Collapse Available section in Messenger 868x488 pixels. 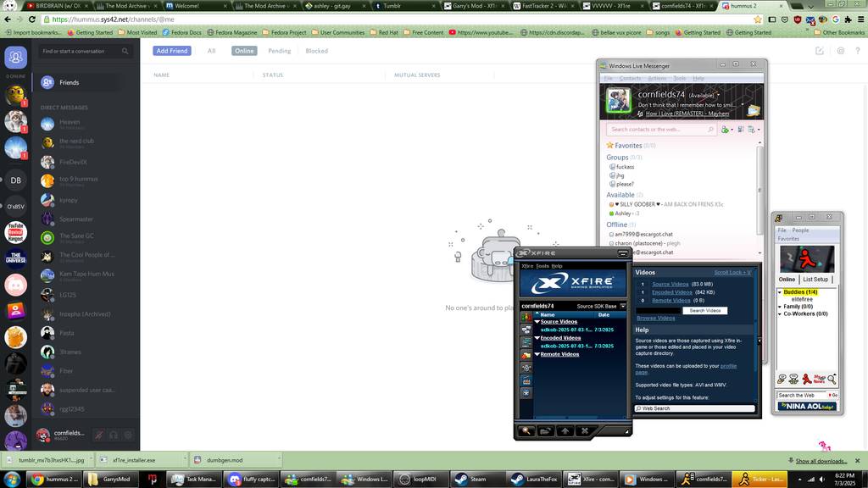pyautogui.click(x=620, y=195)
